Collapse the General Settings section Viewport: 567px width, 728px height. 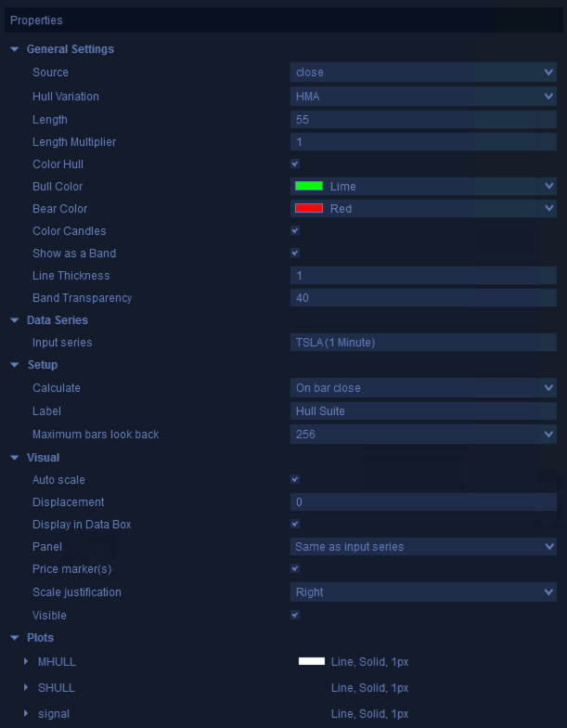(x=15, y=49)
